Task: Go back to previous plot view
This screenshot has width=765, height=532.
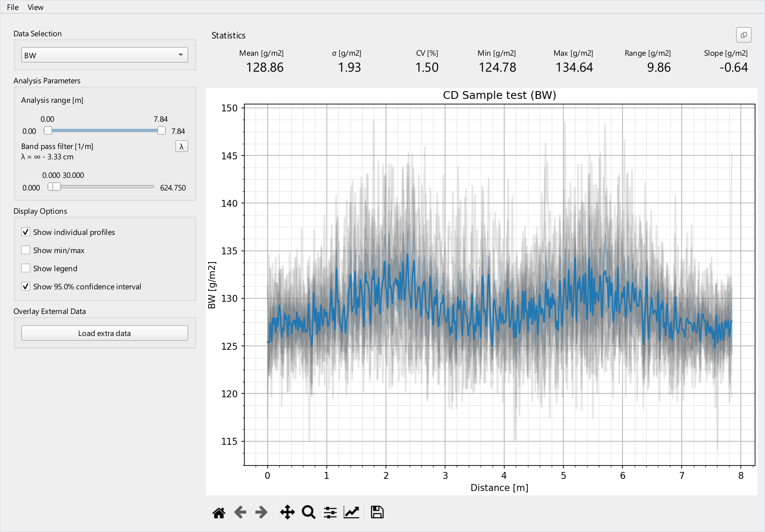Action: (x=240, y=513)
